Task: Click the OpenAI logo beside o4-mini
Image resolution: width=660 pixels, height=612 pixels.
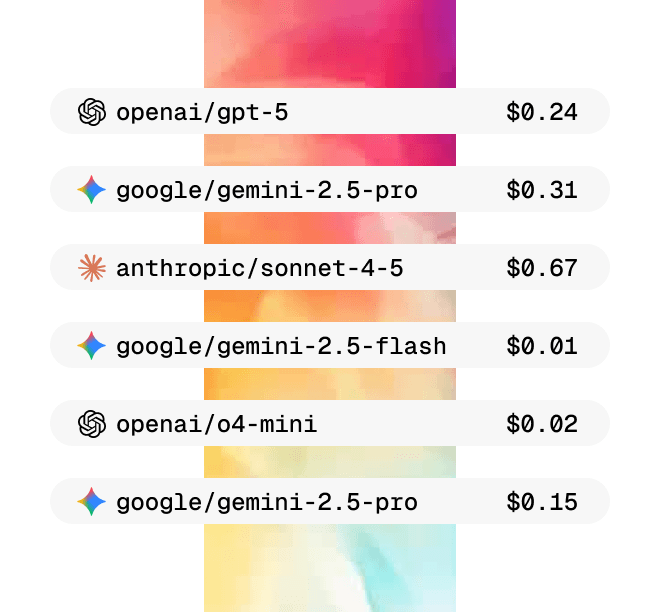Action: (x=92, y=424)
